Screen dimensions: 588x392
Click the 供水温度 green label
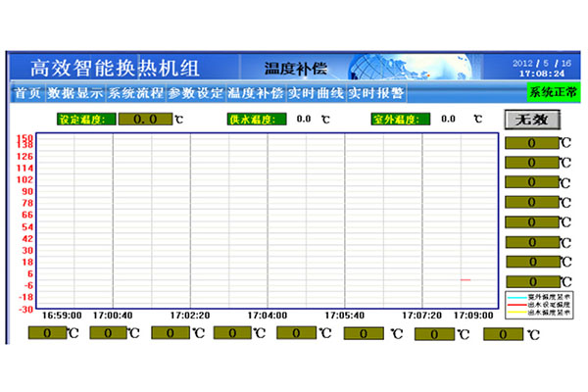257,120
